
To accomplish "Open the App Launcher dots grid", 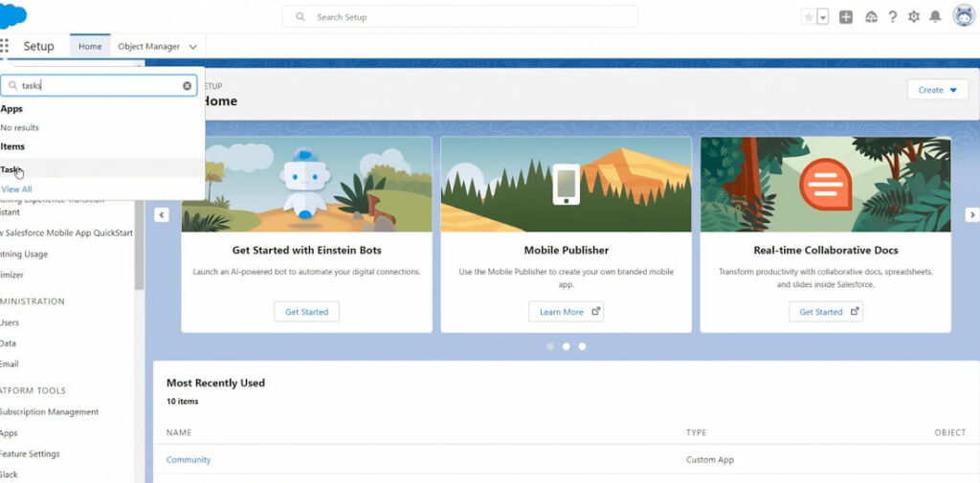I will [x=5, y=46].
